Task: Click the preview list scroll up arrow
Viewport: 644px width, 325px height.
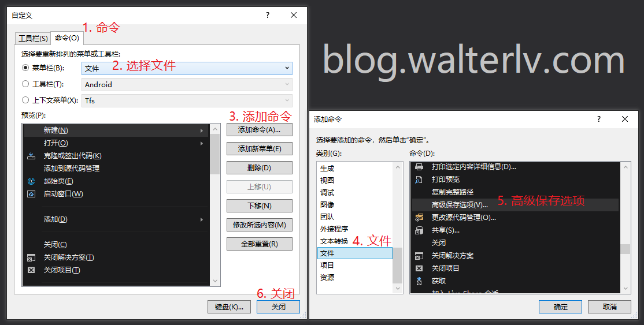Action: [215, 129]
